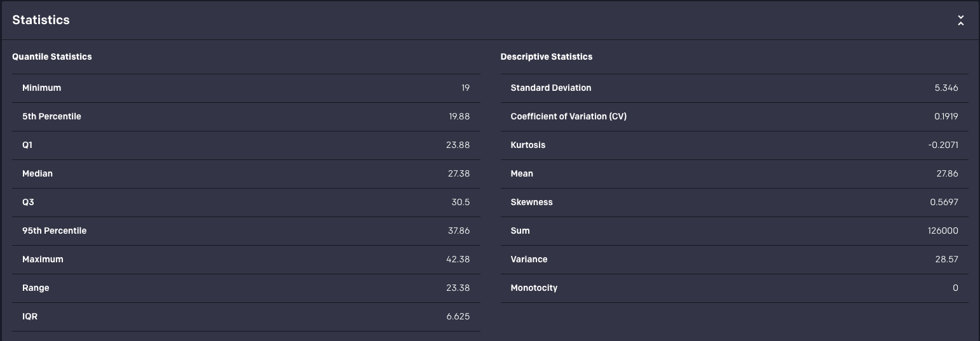Select the Quantile Statistics heading

point(52,57)
